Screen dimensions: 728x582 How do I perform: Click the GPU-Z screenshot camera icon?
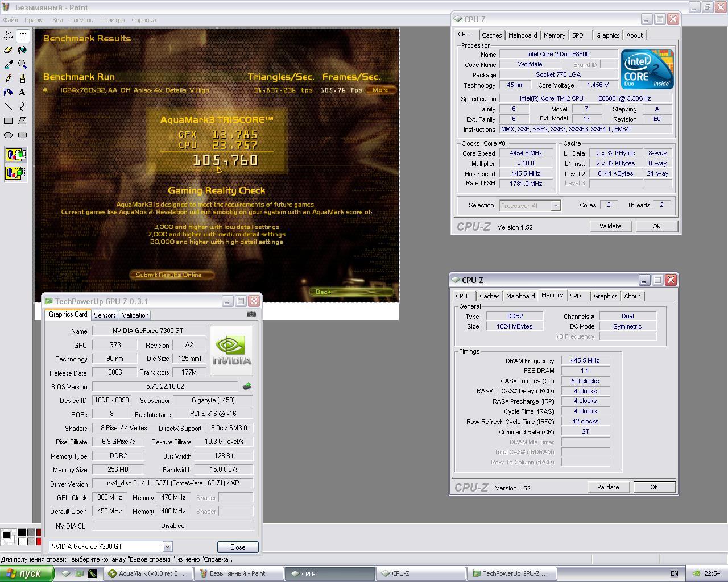[251, 314]
